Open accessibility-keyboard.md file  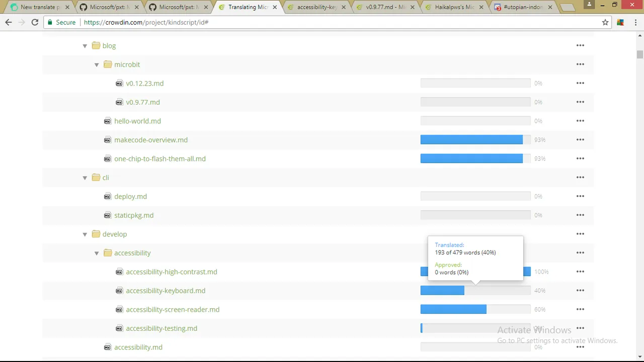(166, 291)
